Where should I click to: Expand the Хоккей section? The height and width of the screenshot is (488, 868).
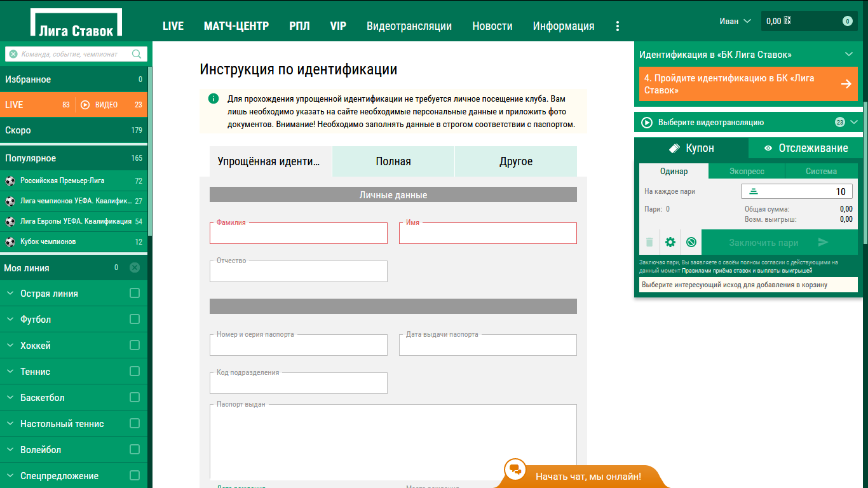(10, 346)
